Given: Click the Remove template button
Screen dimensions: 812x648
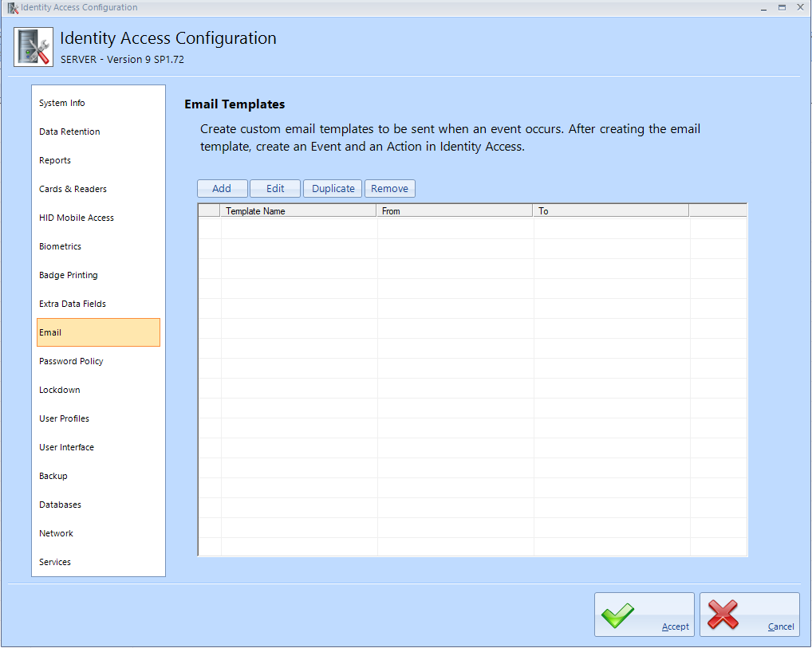Looking at the screenshot, I should click(x=389, y=188).
